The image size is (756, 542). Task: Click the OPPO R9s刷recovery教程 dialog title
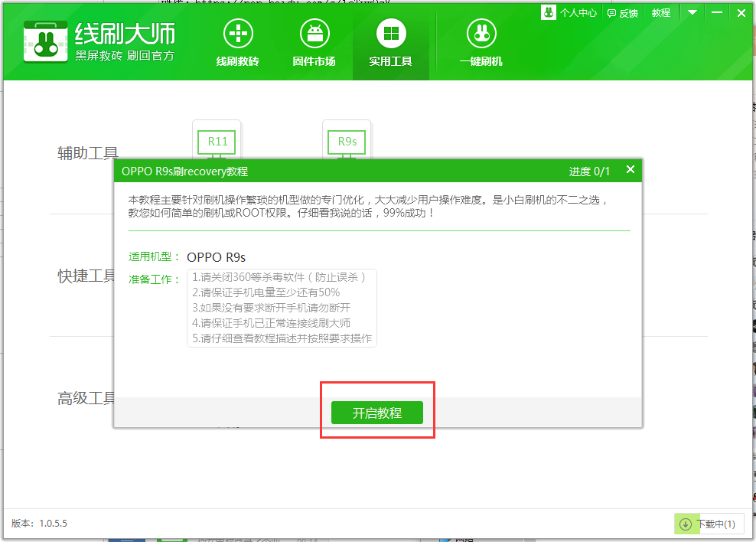click(184, 171)
